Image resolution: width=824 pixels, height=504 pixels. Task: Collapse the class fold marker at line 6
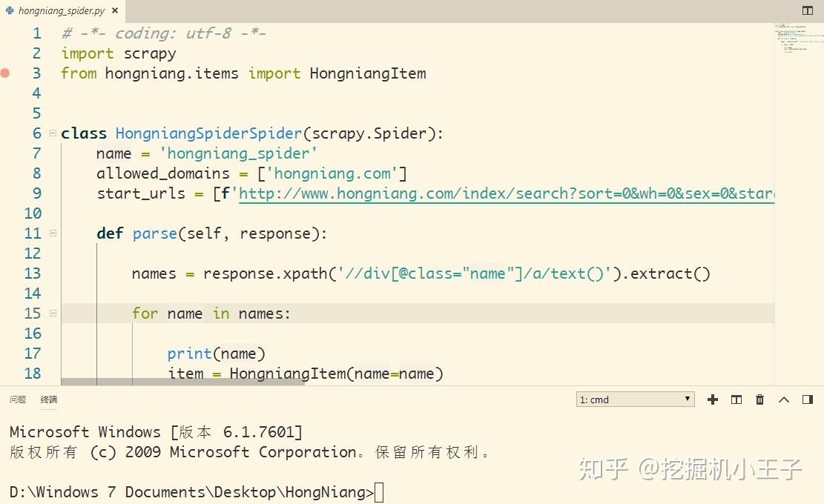[53, 133]
